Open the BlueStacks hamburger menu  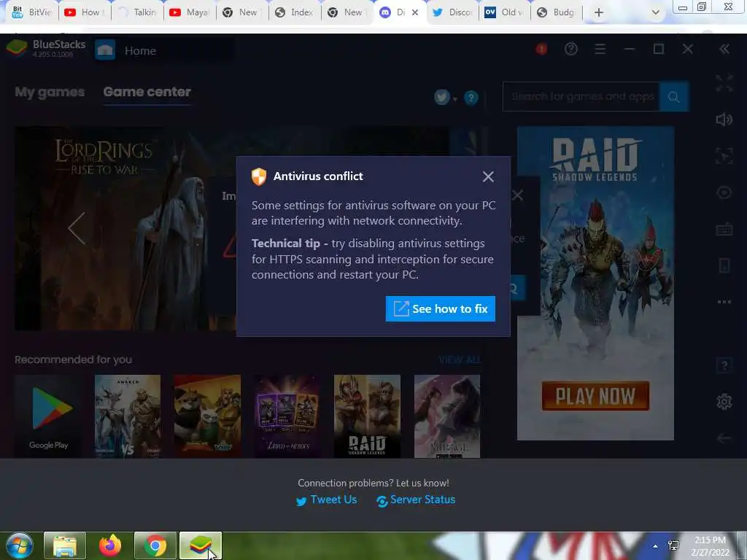pyautogui.click(x=600, y=49)
